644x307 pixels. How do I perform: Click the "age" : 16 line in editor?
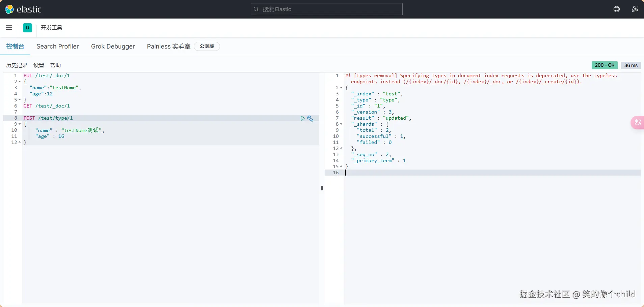pos(50,136)
